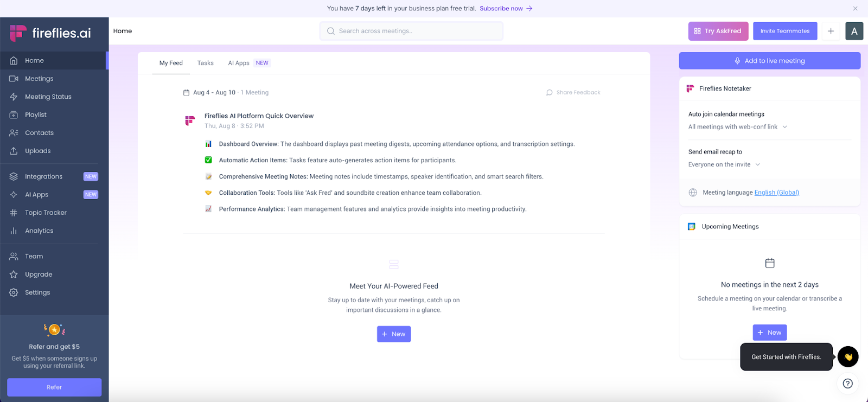Click the Try AskFred button
This screenshot has width=868, height=402.
(718, 31)
